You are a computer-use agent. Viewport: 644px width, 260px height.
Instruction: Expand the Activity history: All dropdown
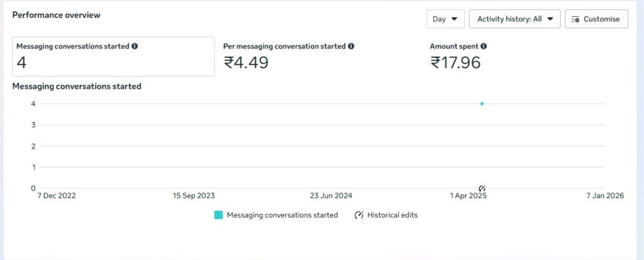[x=514, y=19]
